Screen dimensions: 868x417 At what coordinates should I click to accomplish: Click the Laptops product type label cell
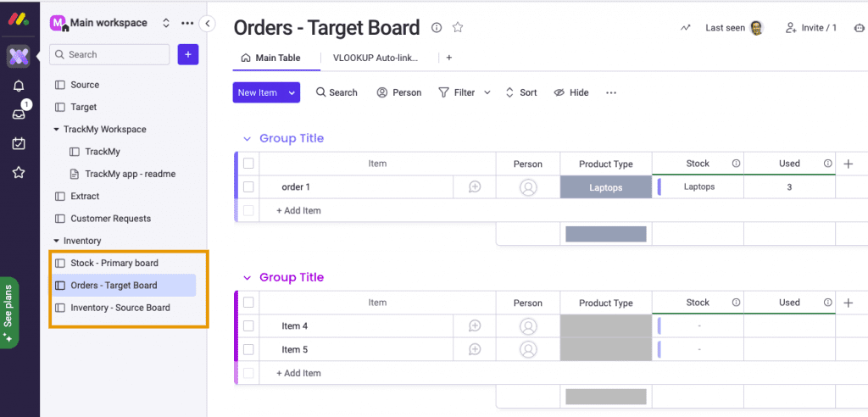point(605,187)
